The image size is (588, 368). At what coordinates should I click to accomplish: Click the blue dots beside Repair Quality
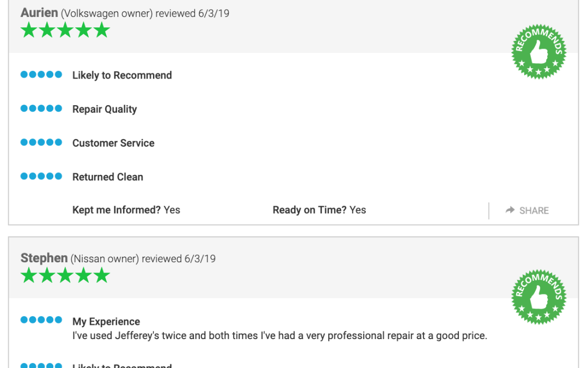pos(41,108)
